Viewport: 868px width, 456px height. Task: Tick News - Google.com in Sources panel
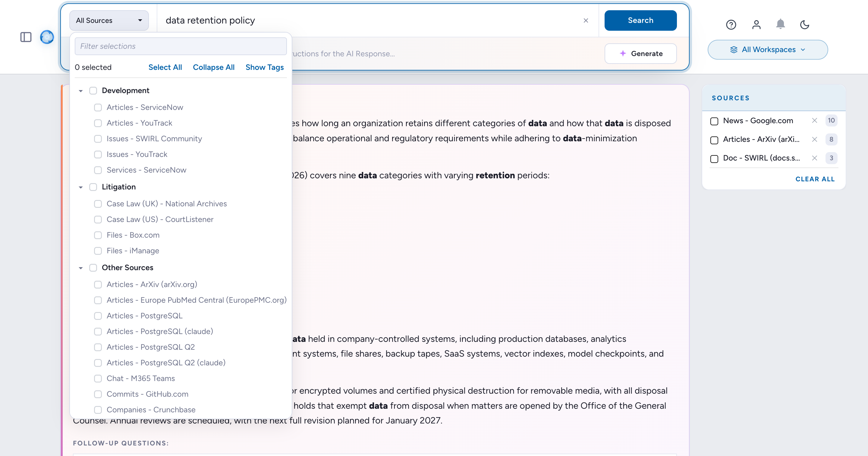(714, 121)
